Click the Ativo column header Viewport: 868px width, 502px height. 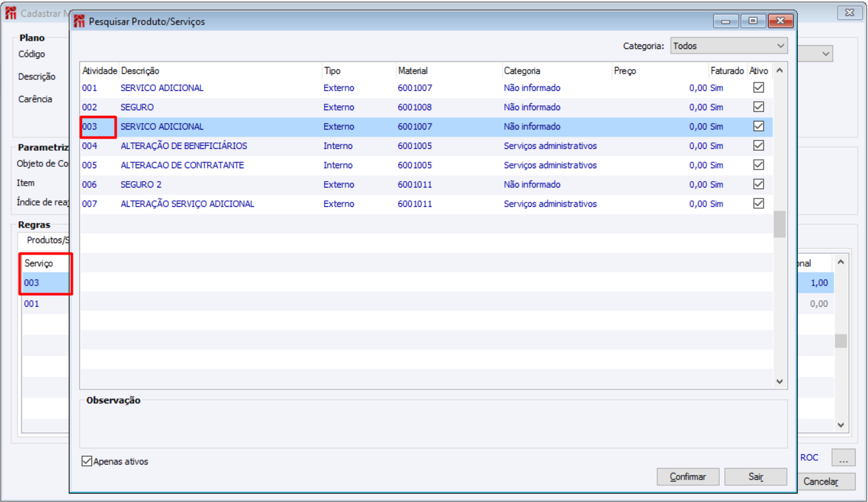coord(759,71)
